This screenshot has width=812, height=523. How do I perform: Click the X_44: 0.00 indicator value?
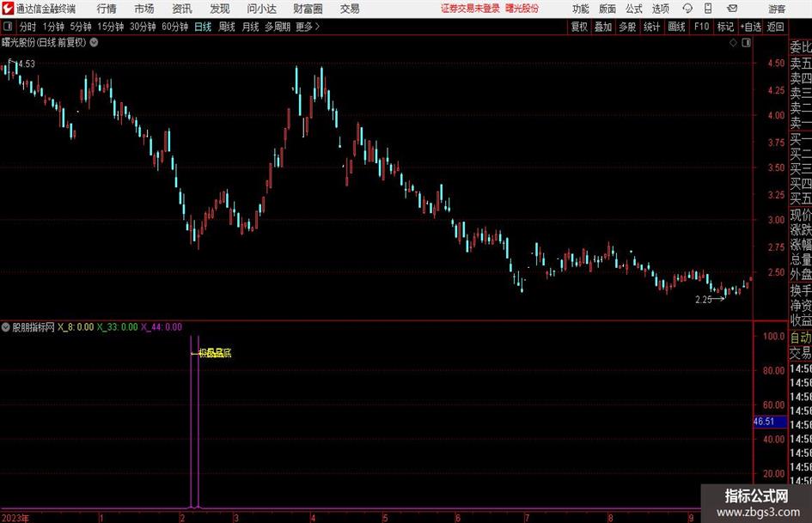pos(162,326)
